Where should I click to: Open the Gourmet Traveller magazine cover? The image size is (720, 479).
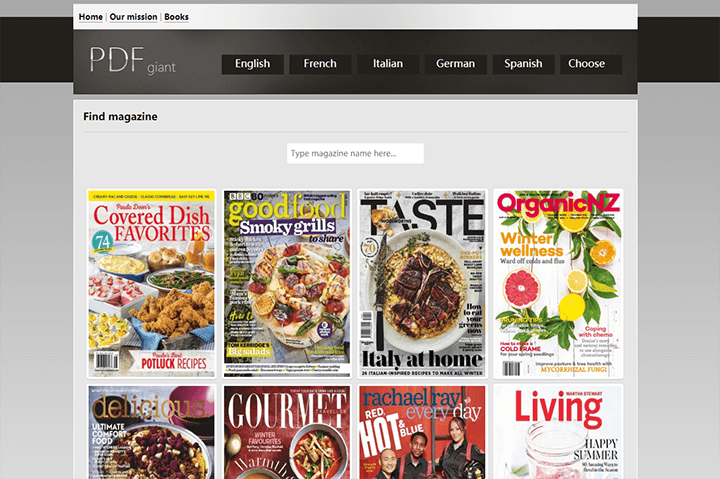tap(287, 433)
